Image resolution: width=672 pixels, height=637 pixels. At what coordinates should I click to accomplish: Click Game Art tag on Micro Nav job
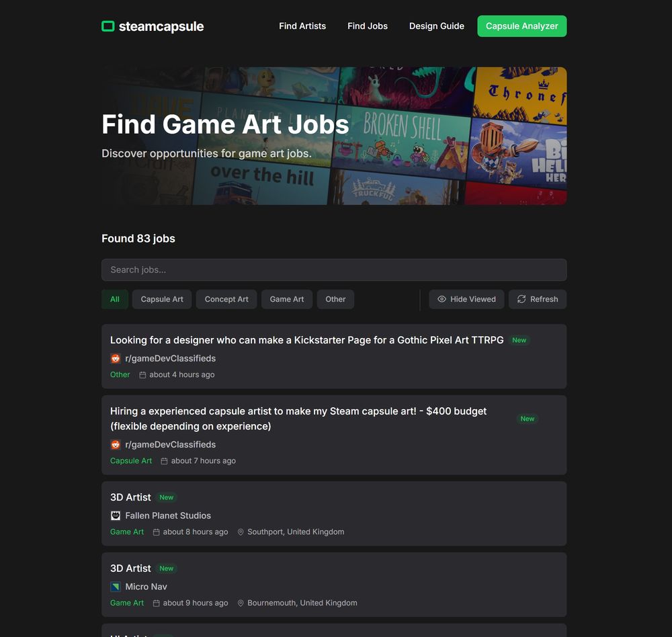[127, 603]
